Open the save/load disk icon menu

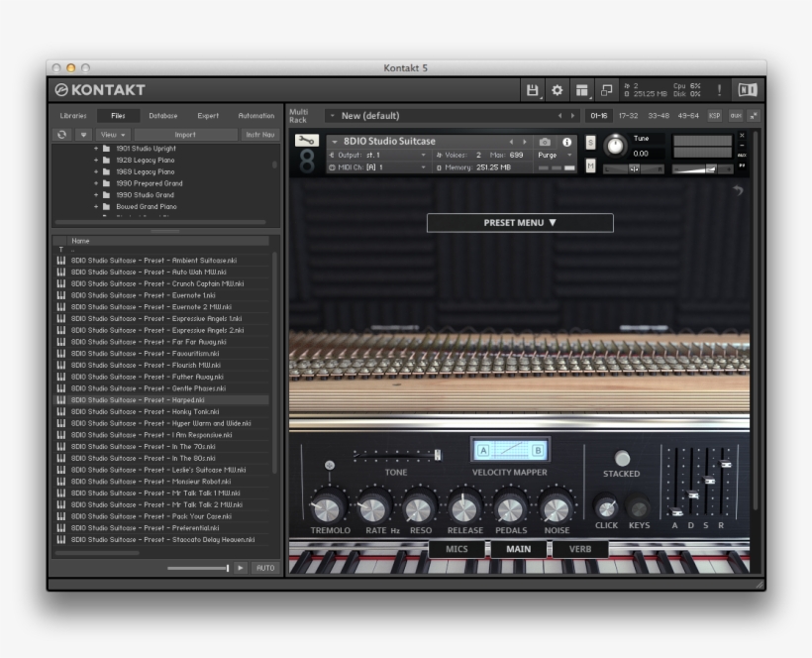[x=532, y=90]
